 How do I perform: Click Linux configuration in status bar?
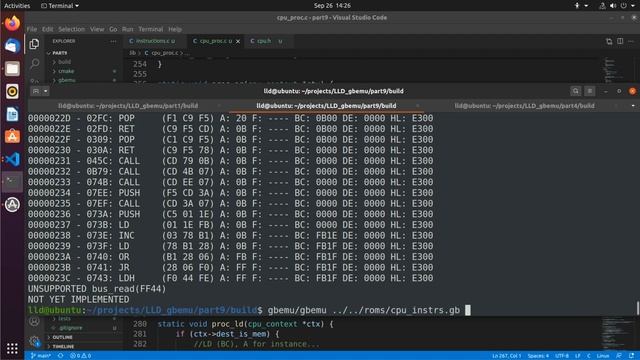603,356
